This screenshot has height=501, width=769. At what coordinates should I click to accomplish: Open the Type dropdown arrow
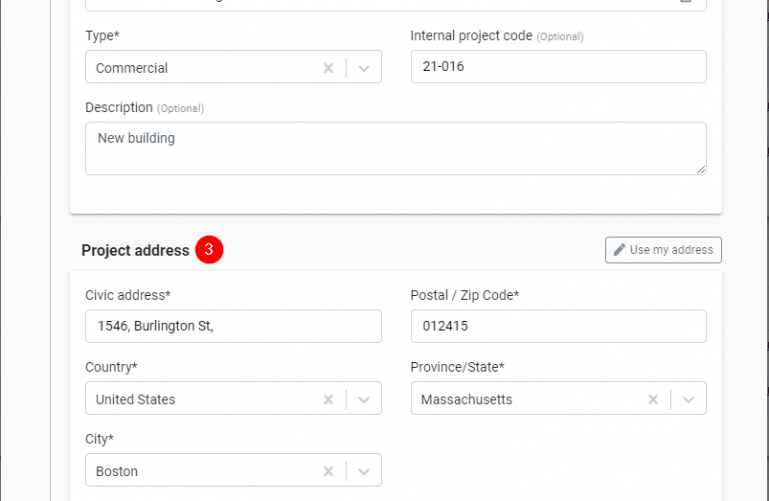point(363,68)
